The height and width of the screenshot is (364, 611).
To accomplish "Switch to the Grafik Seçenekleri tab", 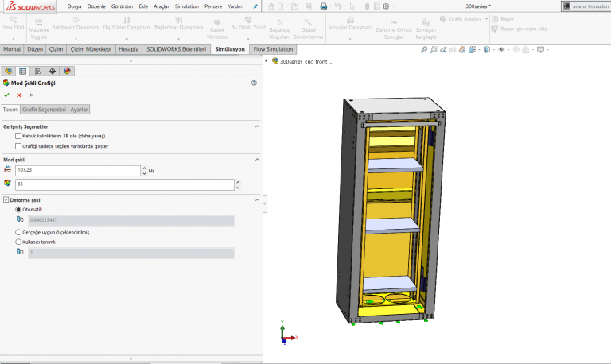I will [x=44, y=110].
